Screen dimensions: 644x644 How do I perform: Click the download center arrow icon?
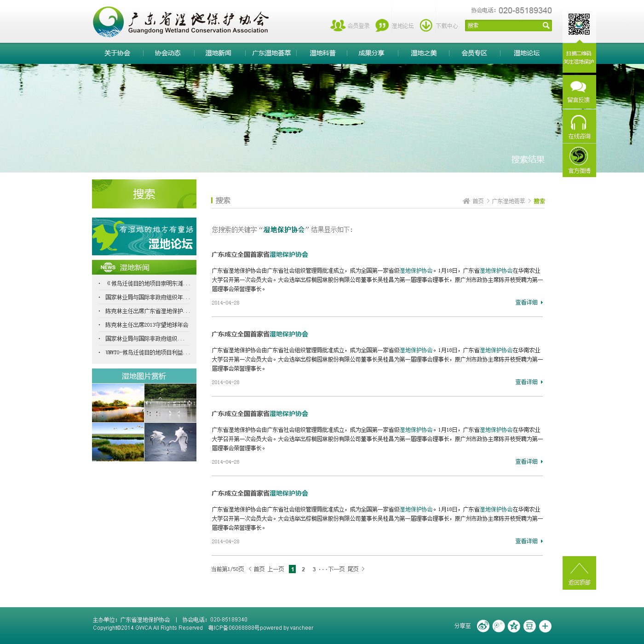426,25
